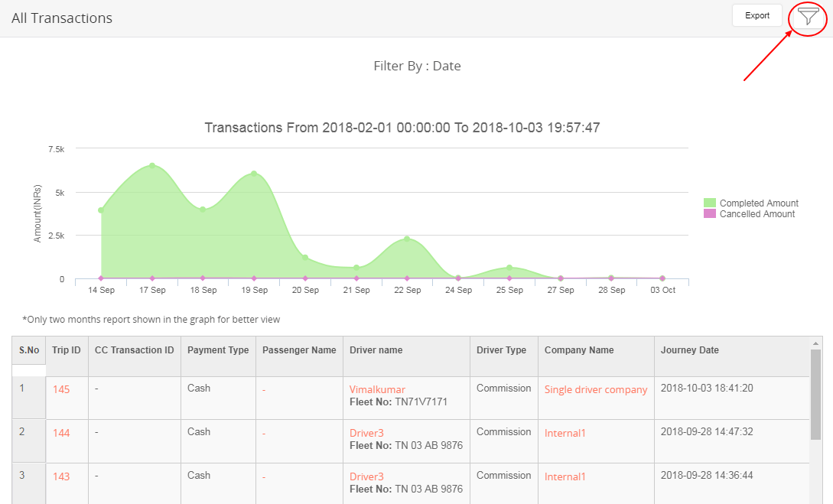
Task: Click the '24 Sep' x-axis label
Action: (x=458, y=290)
